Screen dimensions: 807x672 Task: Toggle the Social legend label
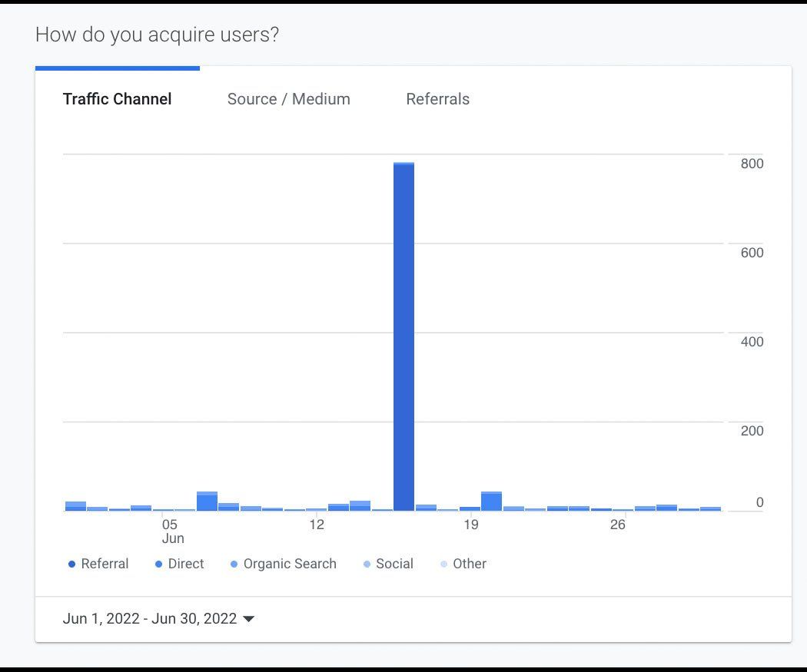coord(394,564)
